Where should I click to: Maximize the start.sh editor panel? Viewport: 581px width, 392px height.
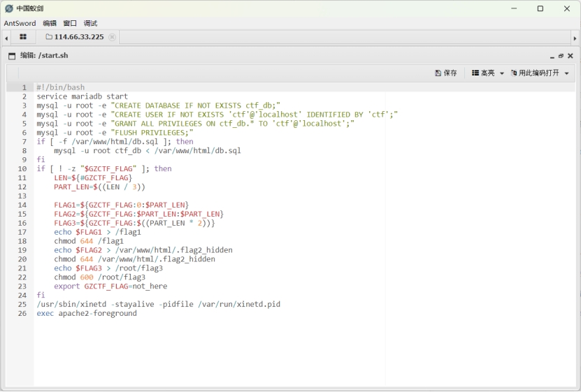click(x=561, y=56)
